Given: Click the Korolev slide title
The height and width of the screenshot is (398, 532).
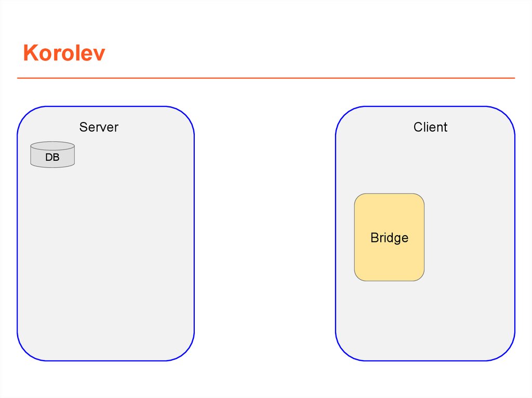Looking at the screenshot, I should tap(64, 53).
